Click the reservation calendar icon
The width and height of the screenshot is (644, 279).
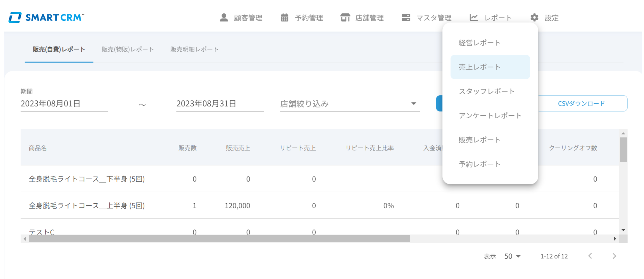pos(285,18)
